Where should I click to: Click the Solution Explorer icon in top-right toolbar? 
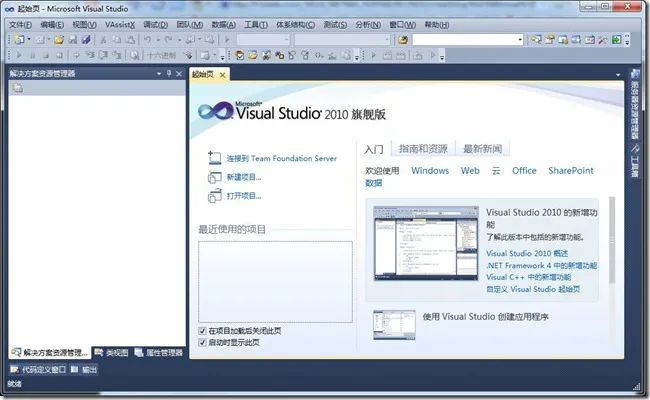[536, 40]
